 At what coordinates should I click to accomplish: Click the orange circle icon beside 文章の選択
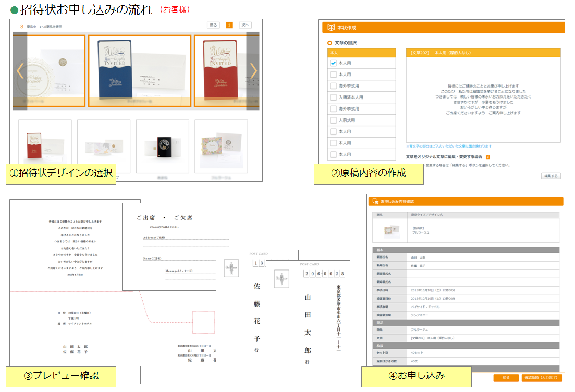(x=329, y=43)
